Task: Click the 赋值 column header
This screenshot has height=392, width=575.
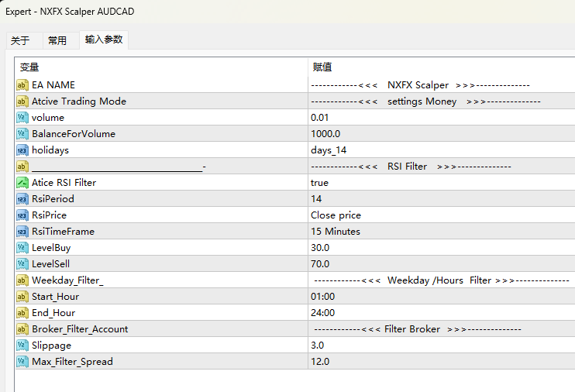Action: [322, 67]
